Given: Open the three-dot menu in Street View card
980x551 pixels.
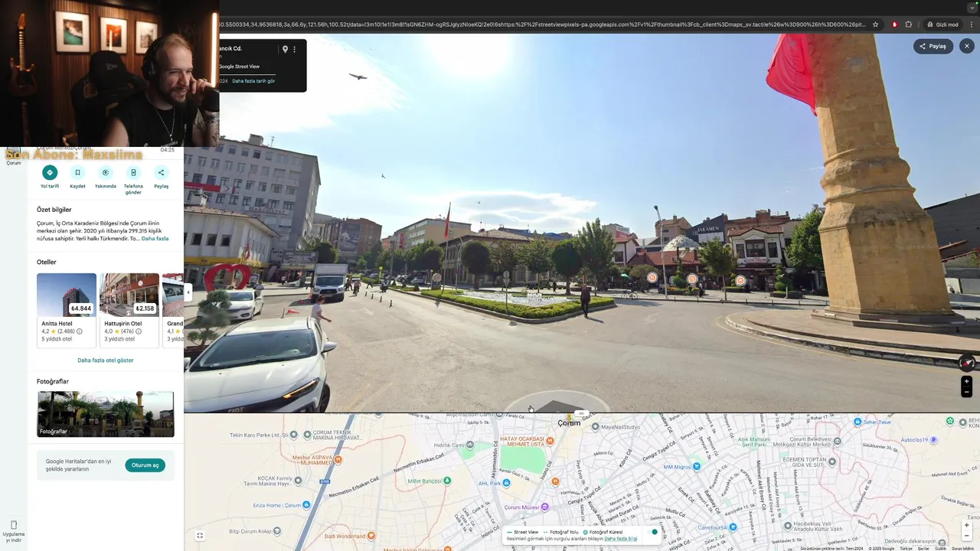Looking at the screenshot, I should [x=295, y=49].
